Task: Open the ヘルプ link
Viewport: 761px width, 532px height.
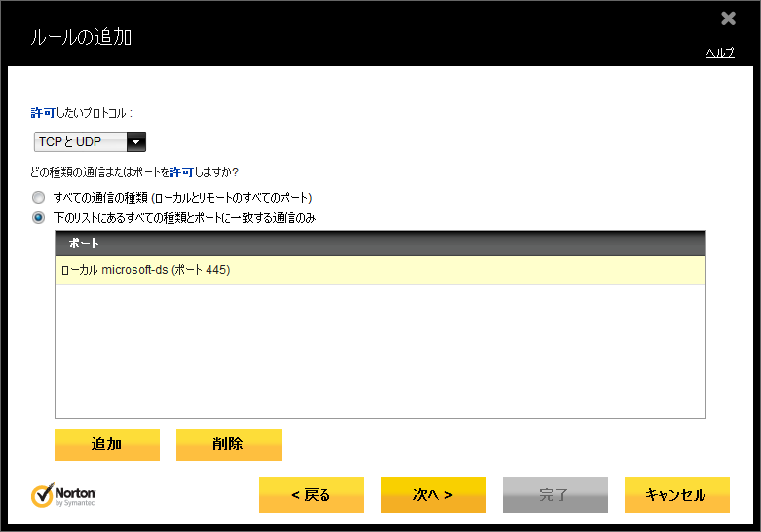Action: (719, 53)
